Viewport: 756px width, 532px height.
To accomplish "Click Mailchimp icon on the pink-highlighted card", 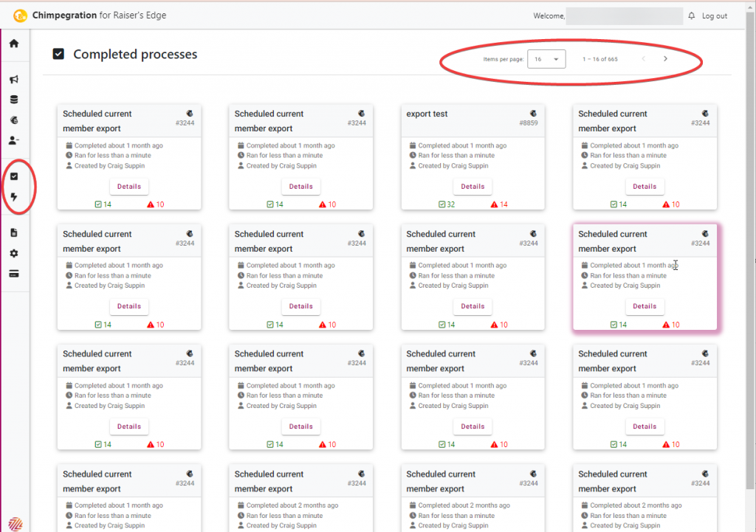I will pyautogui.click(x=705, y=234).
